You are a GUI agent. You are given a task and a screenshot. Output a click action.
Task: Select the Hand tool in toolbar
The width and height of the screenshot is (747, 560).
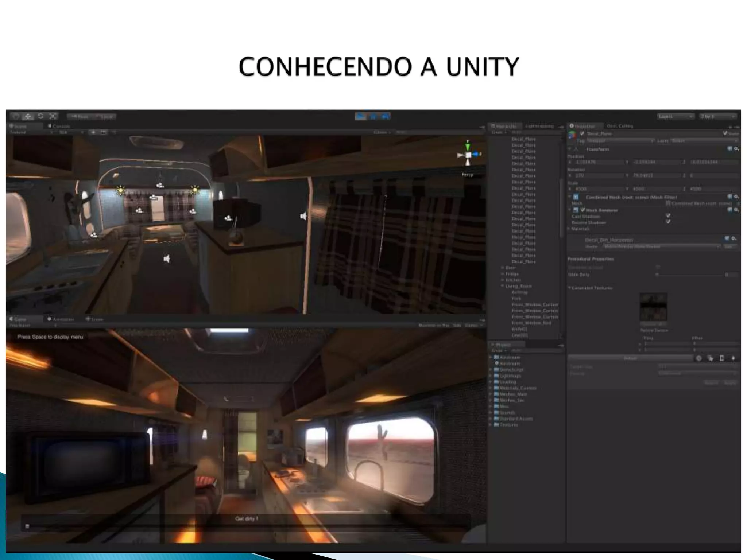15,116
